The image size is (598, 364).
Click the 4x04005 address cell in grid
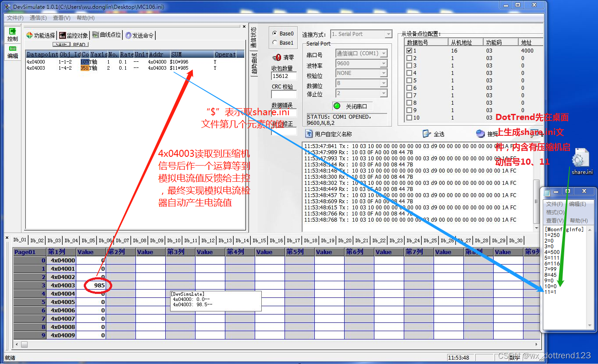(x=61, y=302)
